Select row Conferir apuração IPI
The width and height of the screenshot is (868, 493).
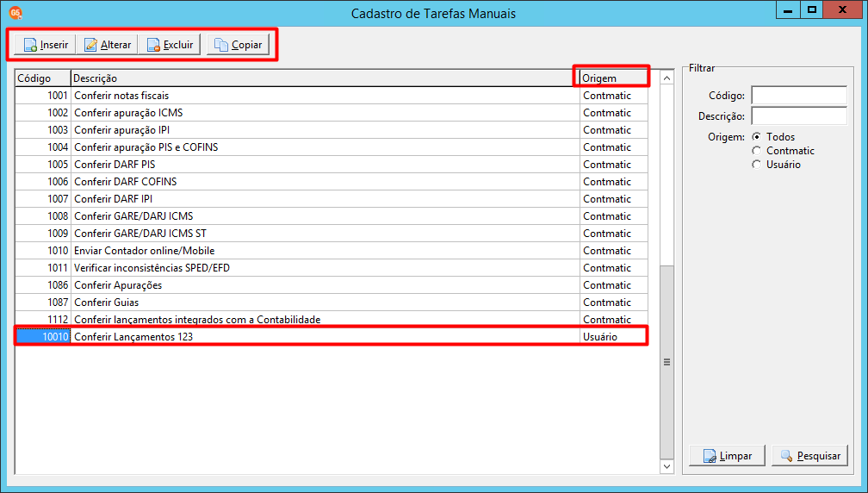[x=332, y=130]
